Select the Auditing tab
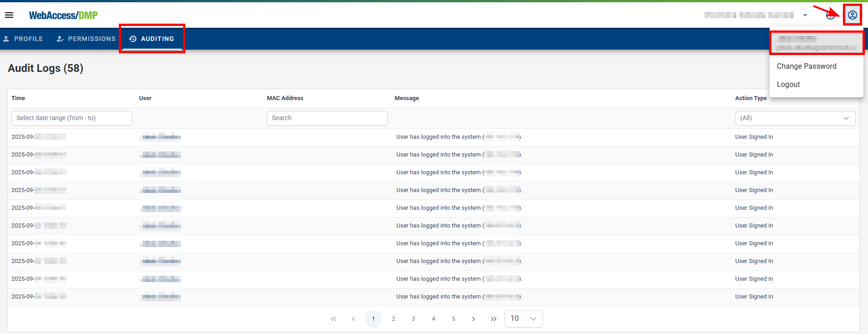868x334 pixels. (152, 39)
